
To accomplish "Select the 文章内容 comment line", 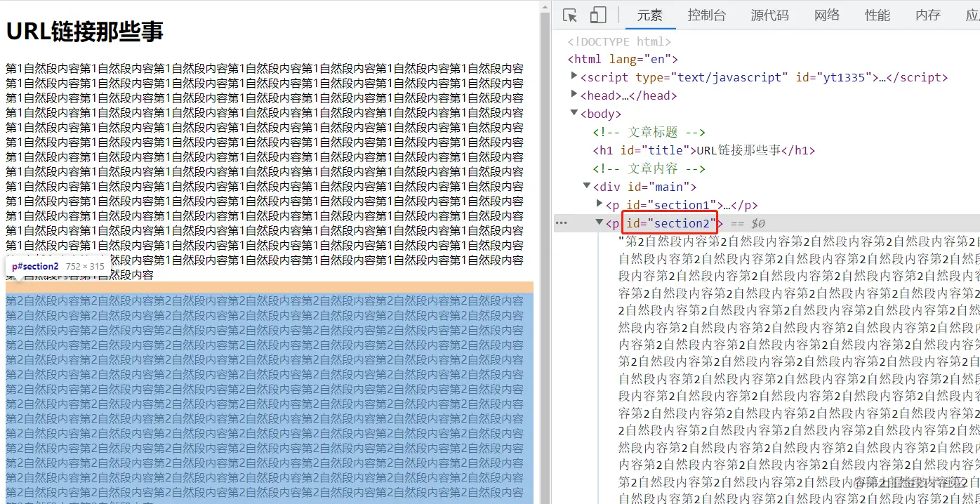I will [649, 168].
